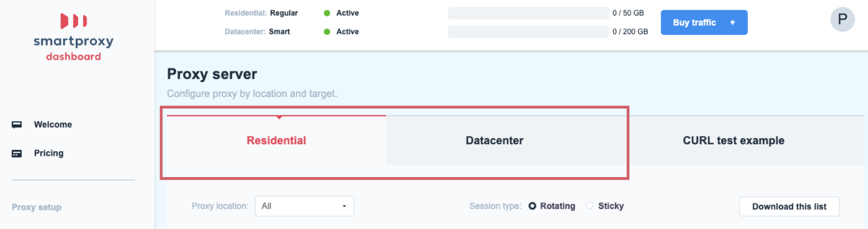This screenshot has width=868, height=229.
Task: Switch to the Datacenter tab
Action: [494, 140]
